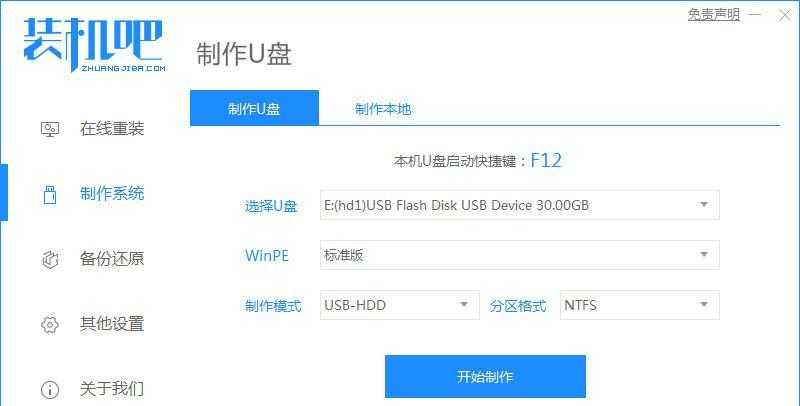
Task: Click the 装机吧 logo
Action: coord(93,45)
